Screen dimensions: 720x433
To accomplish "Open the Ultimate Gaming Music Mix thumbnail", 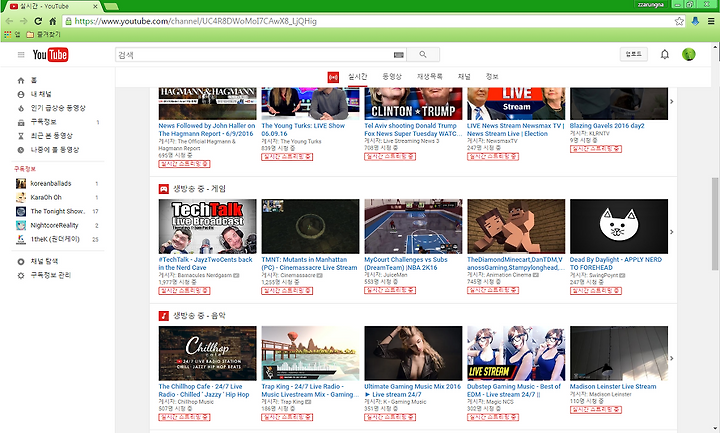I will click(413, 353).
